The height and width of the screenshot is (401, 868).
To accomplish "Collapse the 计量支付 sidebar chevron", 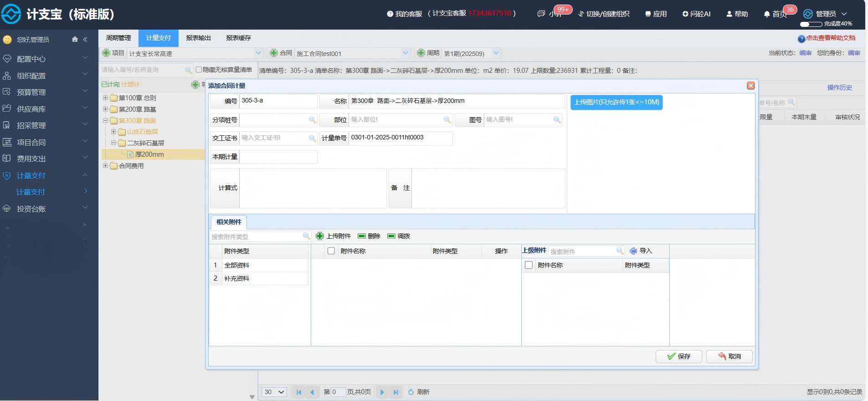I will pos(85,175).
